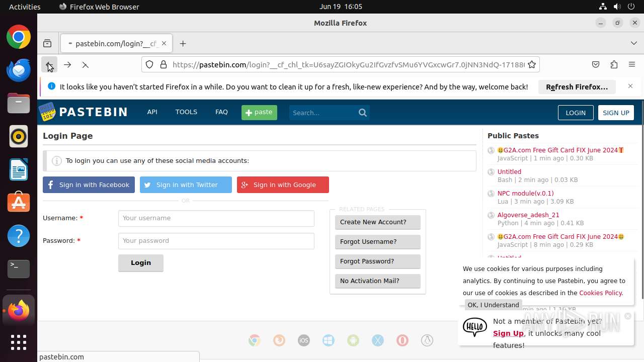Go back to the previous page
Image resolution: width=644 pixels, height=362 pixels.
click(49, 65)
